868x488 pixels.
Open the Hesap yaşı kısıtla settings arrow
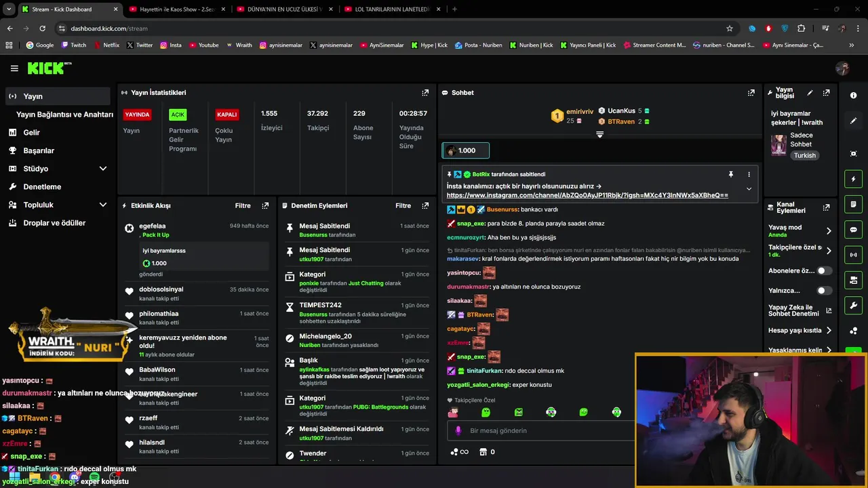828,331
